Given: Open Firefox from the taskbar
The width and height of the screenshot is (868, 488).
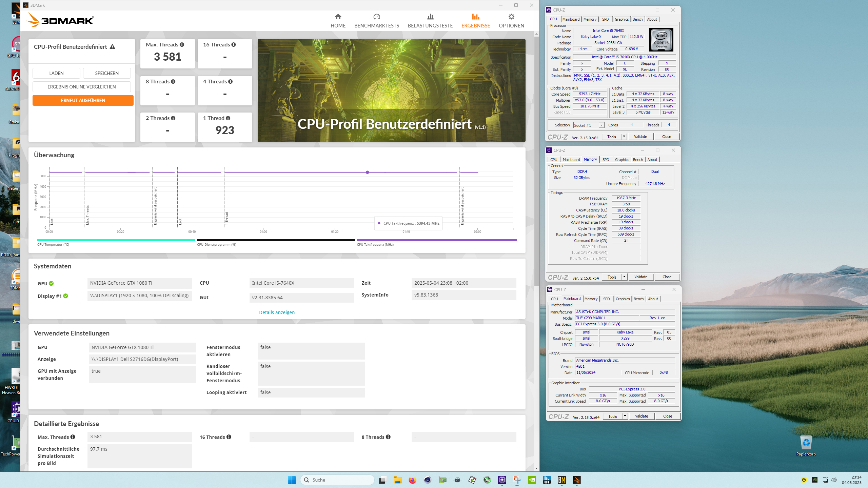Looking at the screenshot, I should (412, 480).
